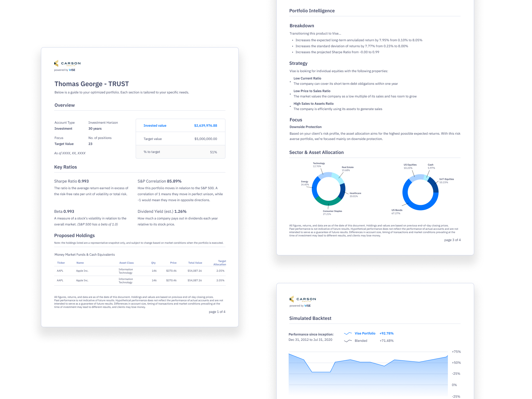Click the Ticker column header
532x399 pixels.
(x=61, y=263)
